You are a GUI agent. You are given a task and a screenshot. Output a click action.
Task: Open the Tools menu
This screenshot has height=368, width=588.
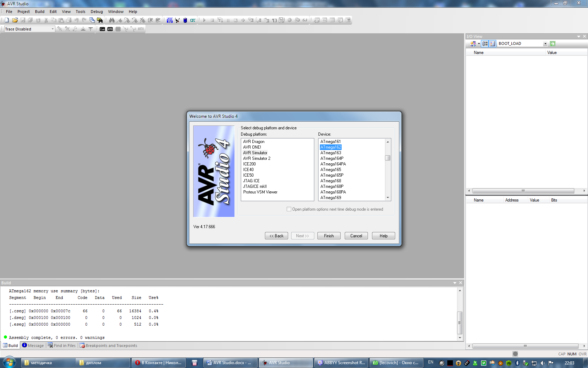pos(80,12)
